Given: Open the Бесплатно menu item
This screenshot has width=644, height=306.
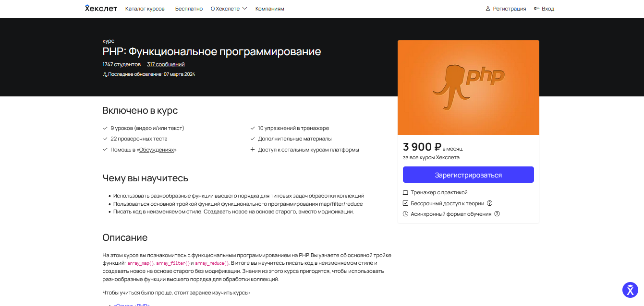Looking at the screenshot, I should [189, 9].
